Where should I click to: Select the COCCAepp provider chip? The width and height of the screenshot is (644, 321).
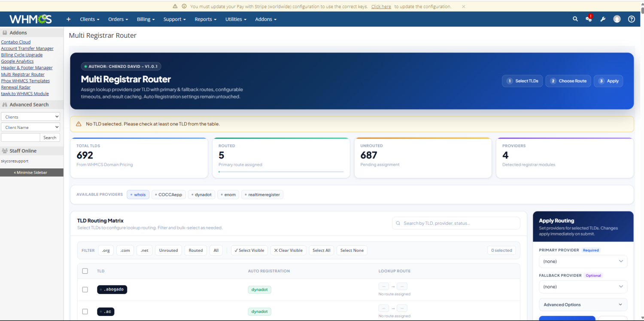[169, 195]
